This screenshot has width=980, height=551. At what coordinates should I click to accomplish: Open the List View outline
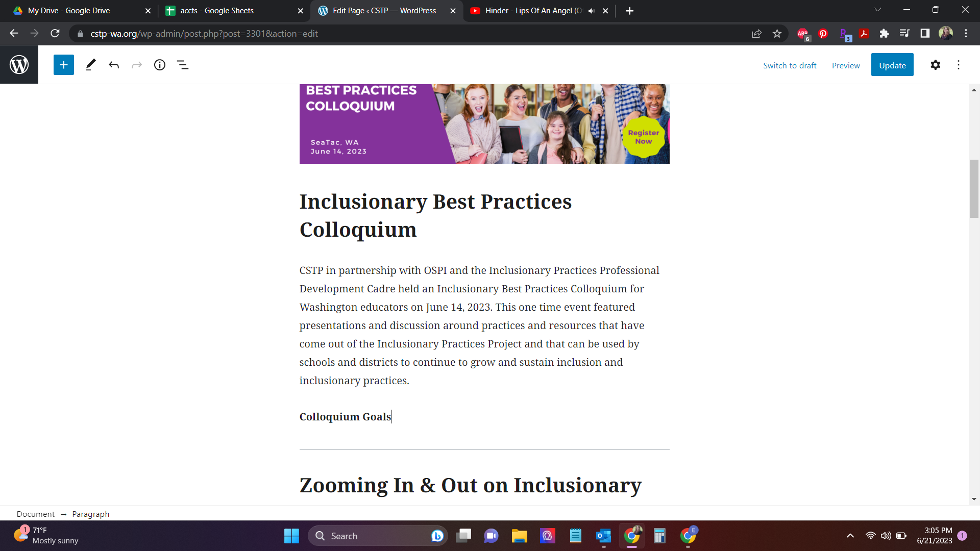[183, 65]
